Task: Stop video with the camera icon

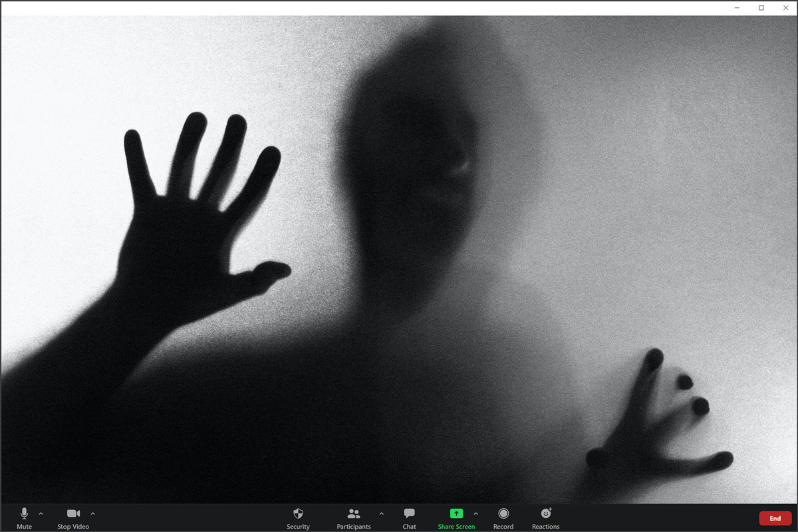Action: [73, 513]
